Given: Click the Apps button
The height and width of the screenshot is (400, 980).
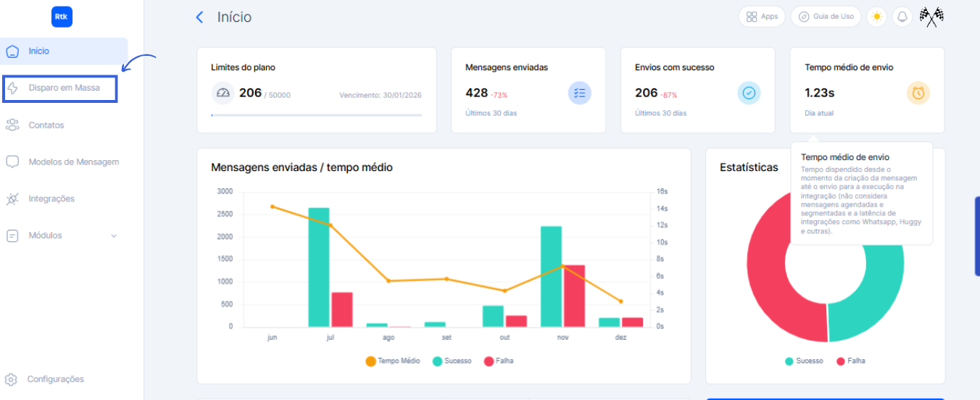Looking at the screenshot, I should (762, 17).
